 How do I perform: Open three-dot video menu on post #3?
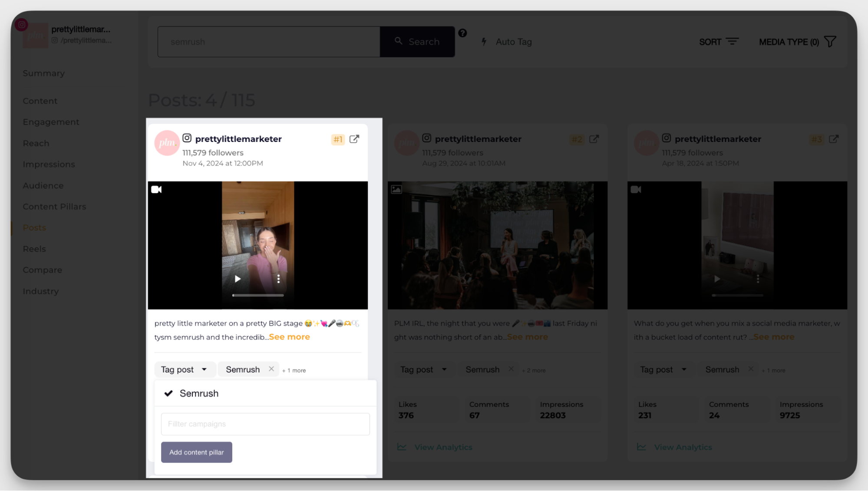point(758,279)
